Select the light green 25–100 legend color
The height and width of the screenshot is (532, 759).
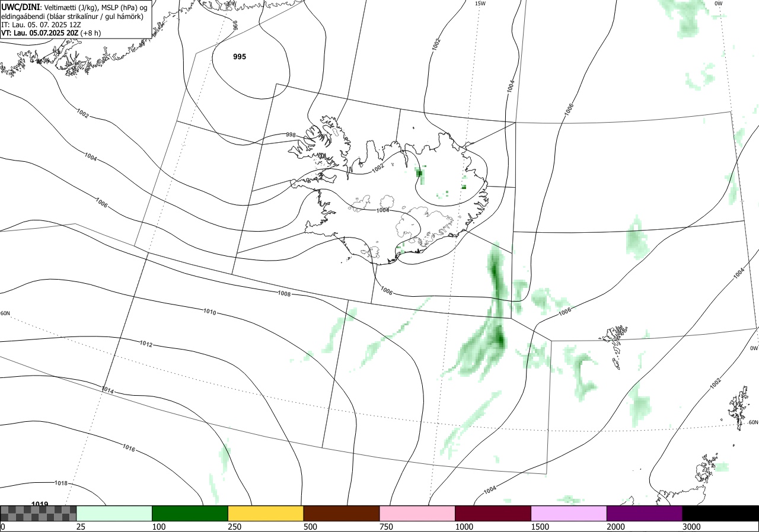pos(114,513)
